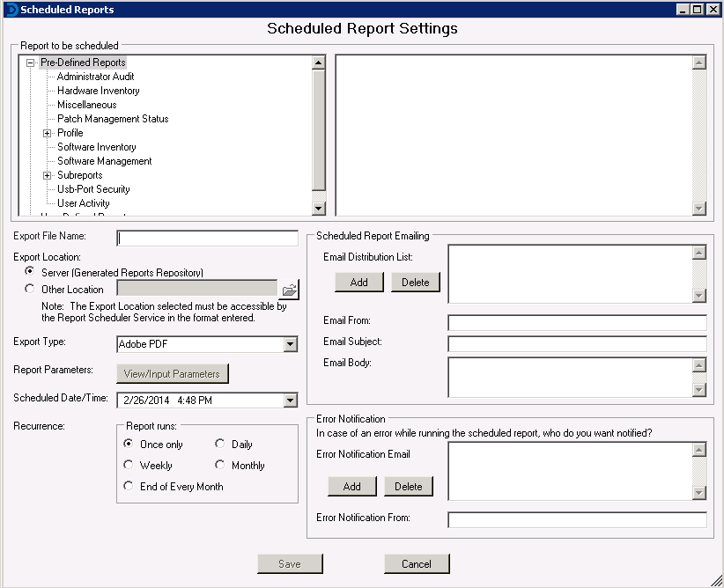Select the Patch Management Status report
Image resolution: width=724 pixels, height=588 pixels.
coord(113,119)
